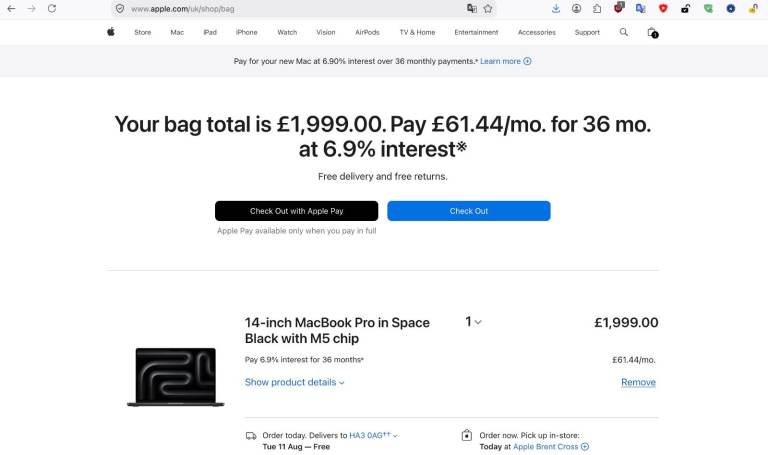Go back with the browser back arrow
Viewport: 768px width, 455px height.
coord(11,8)
